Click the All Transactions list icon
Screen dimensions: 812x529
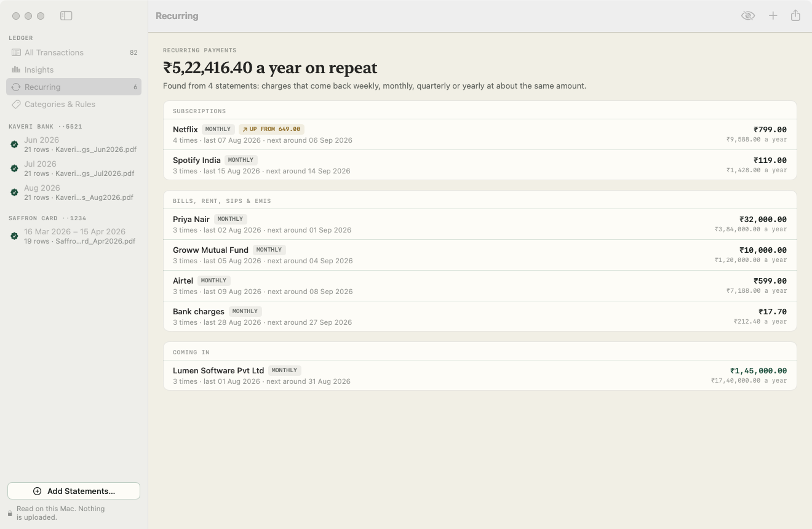point(16,52)
